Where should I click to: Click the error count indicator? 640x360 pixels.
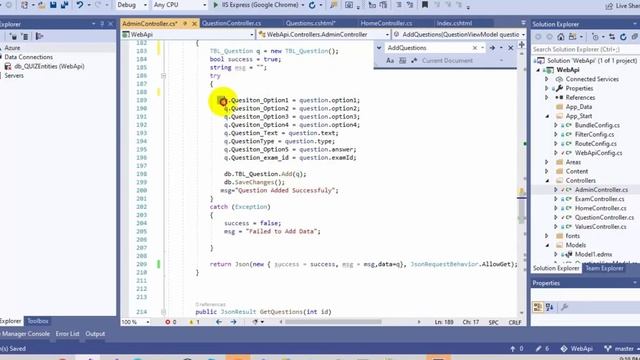click(171, 322)
